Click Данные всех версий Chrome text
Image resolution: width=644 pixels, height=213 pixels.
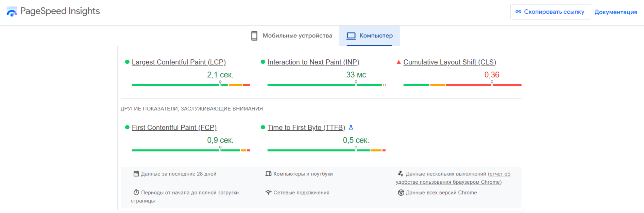441,193
